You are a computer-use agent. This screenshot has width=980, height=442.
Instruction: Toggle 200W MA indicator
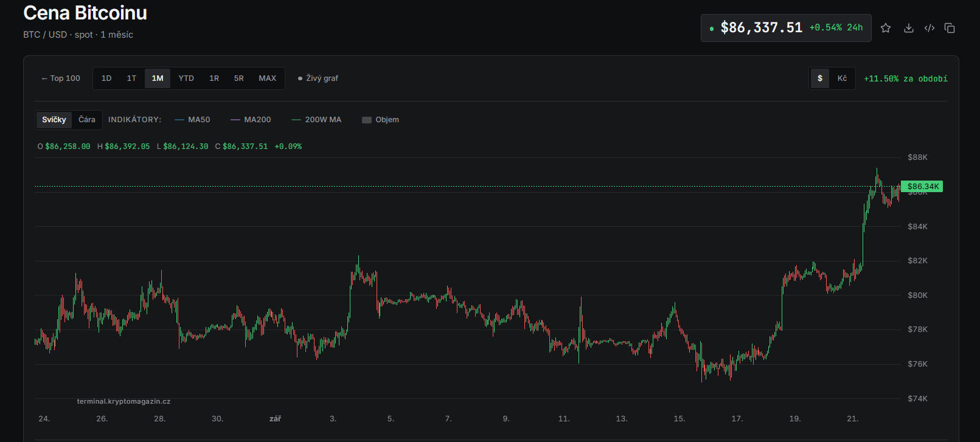pos(316,120)
